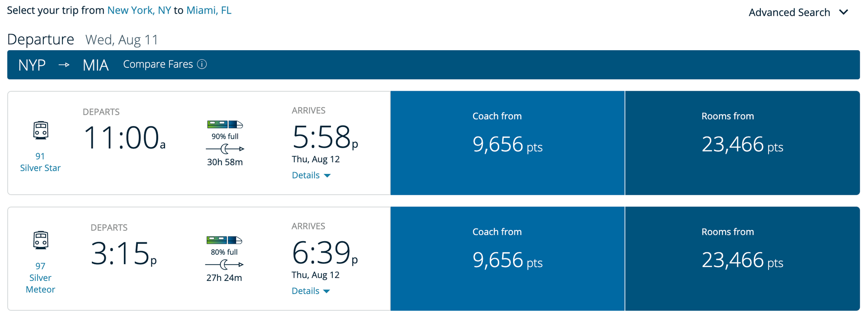Select Coach fare for train 91
Screen dimensions: 868x318
507,143
